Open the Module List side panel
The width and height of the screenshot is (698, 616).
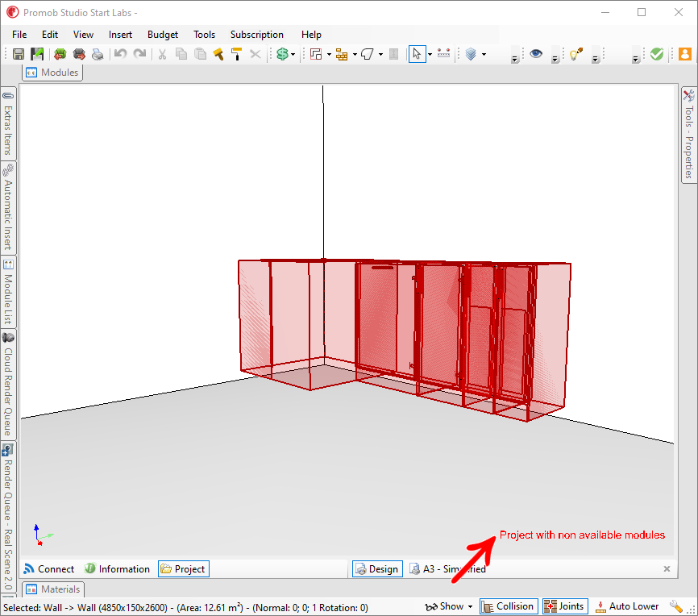[8, 292]
